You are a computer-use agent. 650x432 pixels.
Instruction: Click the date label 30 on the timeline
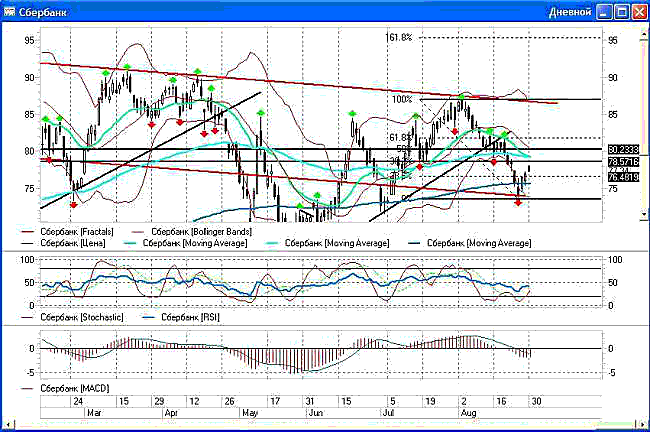[536, 401]
